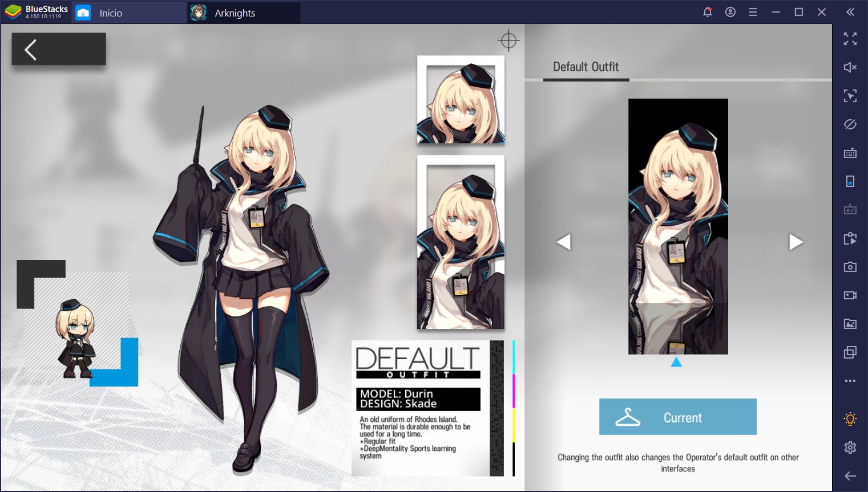The width and height of the screenshot is (868, 492).
Task: Toggle the lightbulb eco mode icon
Action: 850,419
